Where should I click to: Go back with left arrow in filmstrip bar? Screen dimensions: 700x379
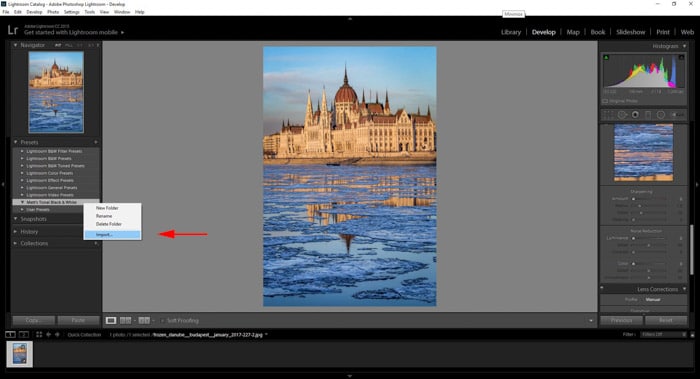[x=48, y=334]
